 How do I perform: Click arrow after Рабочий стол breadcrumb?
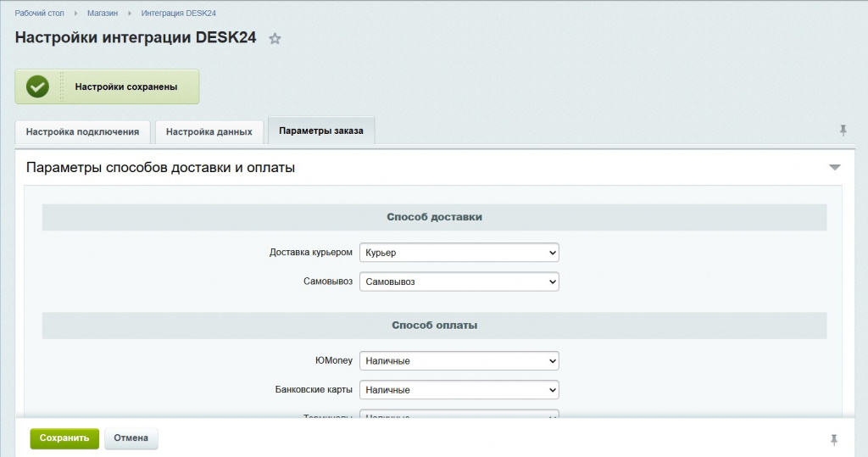tap(75, 14)
